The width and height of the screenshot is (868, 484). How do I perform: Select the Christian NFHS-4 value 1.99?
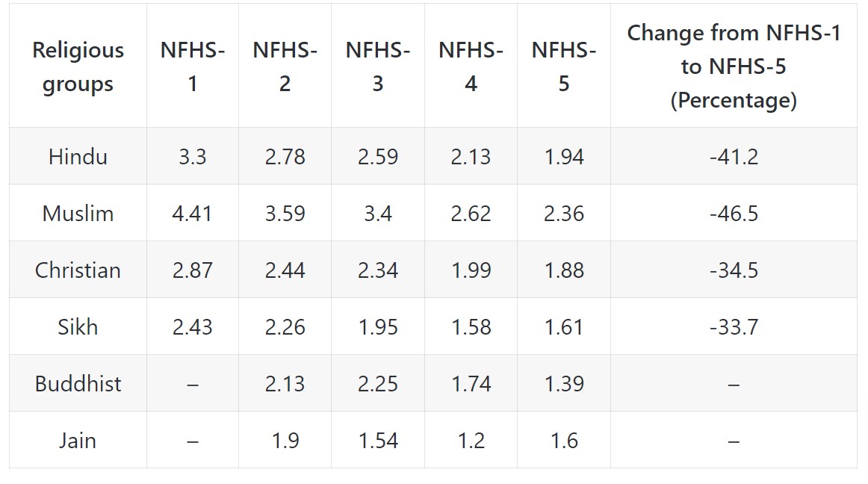(x=471, y=270)
